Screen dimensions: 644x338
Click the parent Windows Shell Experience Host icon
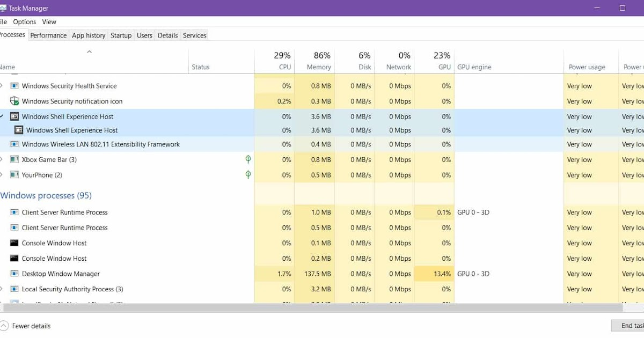pos(14,116)
